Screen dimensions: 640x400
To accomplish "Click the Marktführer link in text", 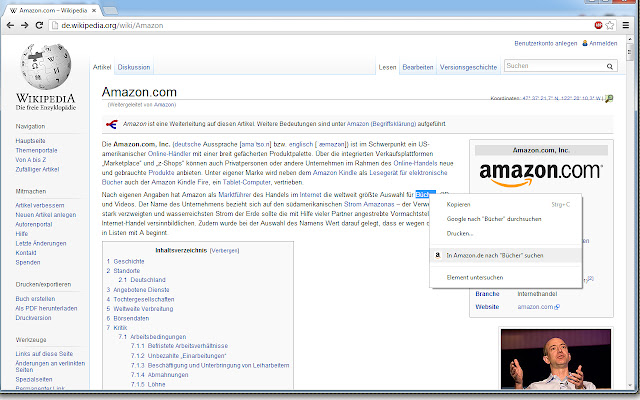I will (235, 195).
